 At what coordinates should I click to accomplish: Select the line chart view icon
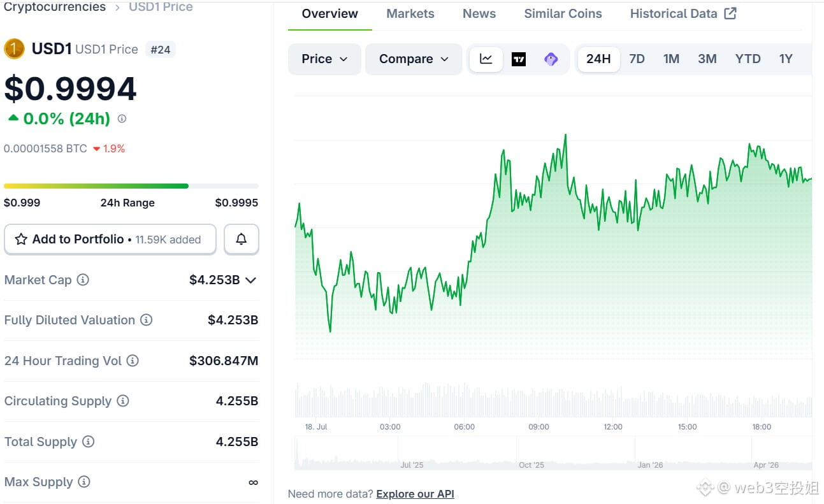click(x=486, y=59)
